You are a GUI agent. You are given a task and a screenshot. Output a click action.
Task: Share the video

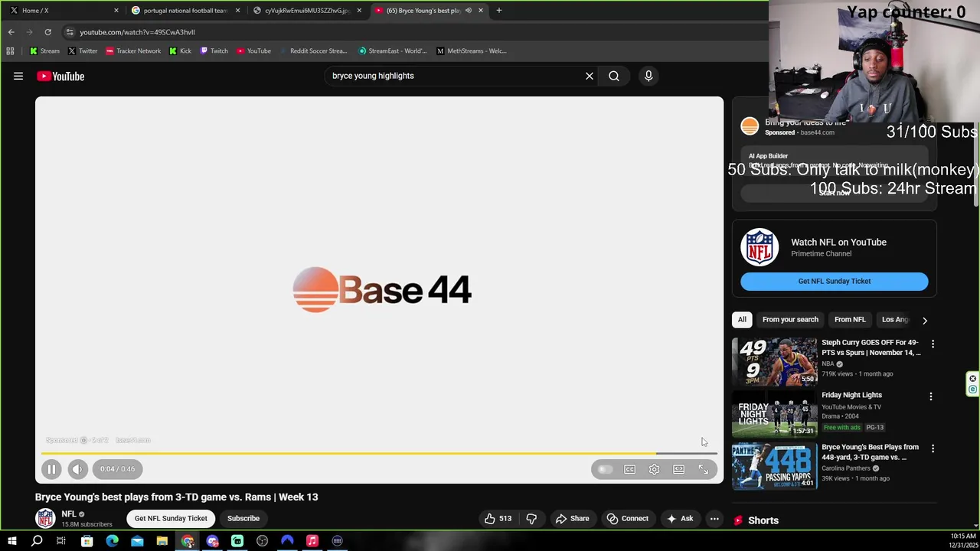point(573,518)
